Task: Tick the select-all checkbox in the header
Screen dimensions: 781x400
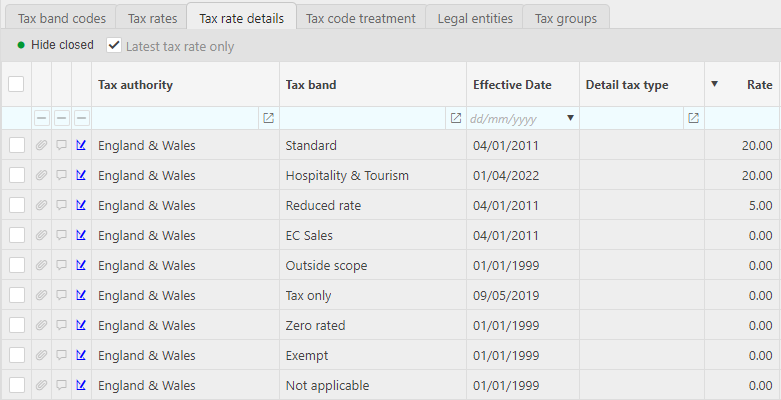Action: 16,84
